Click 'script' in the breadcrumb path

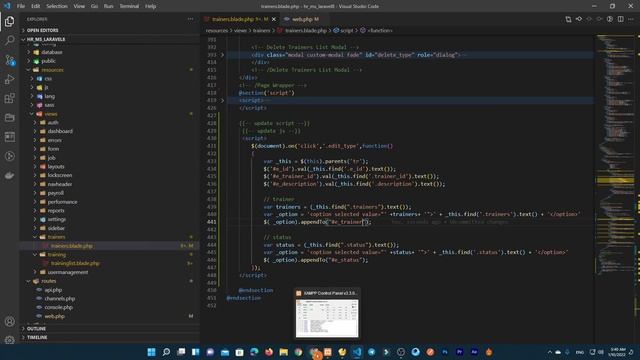(347, 30)
